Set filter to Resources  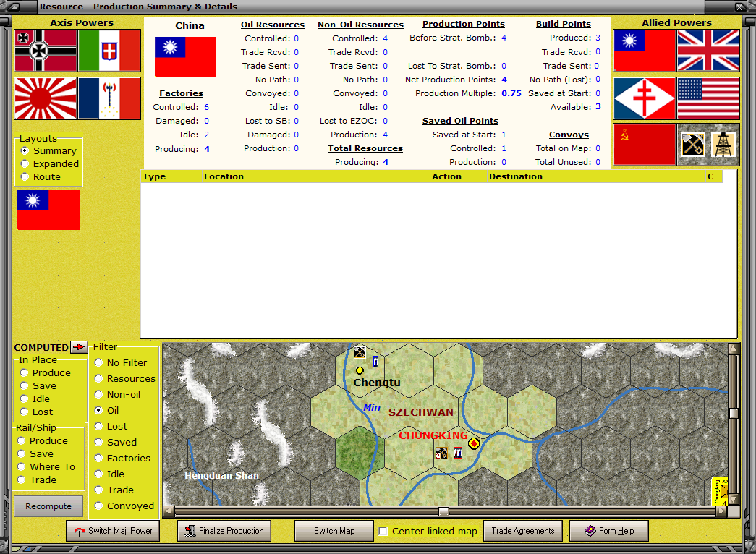[125, 378]
